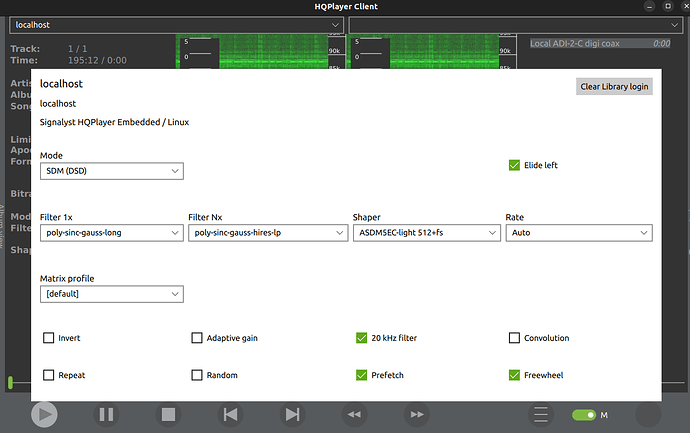Click the Stop playback icon
The height and width of the screenshot is (433, 690).
coord(168,414)
